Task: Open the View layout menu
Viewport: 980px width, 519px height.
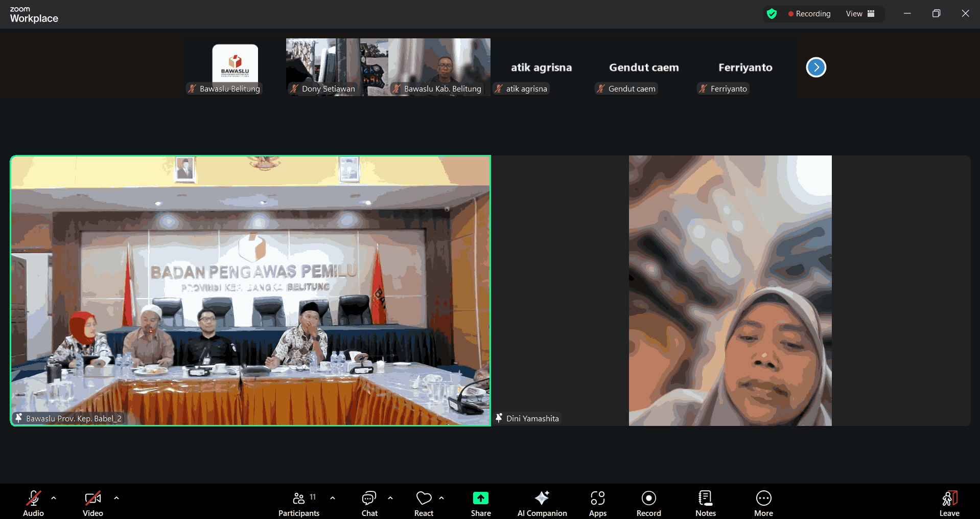Action: coord(860,14)
